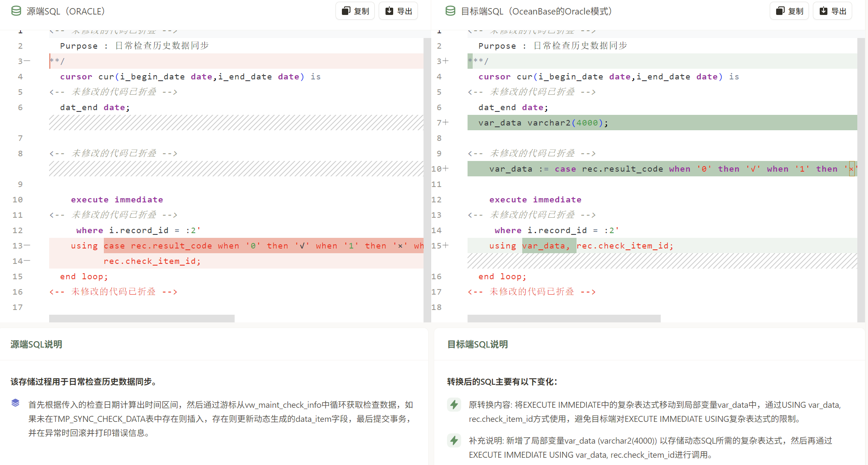
Task: Expand folded code at target line 5
Action: click(x=532, y=92)
